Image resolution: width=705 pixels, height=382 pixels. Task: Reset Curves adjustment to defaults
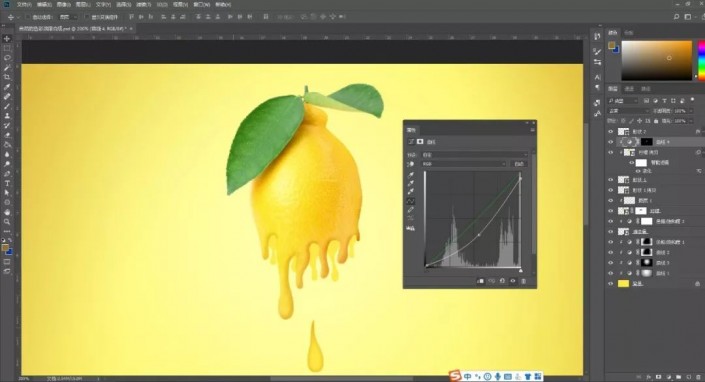502,281
